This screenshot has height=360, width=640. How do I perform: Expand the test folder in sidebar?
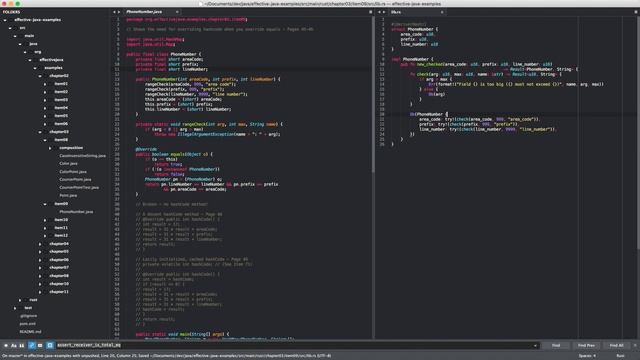pyautogui.click(x=15, y=308)
